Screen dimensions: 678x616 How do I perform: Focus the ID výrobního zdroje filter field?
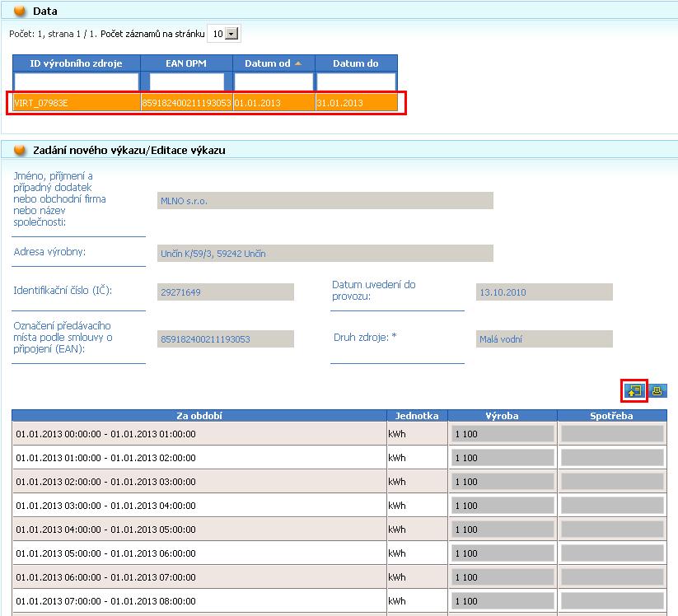pyautogui.click(x=76, y=82)
